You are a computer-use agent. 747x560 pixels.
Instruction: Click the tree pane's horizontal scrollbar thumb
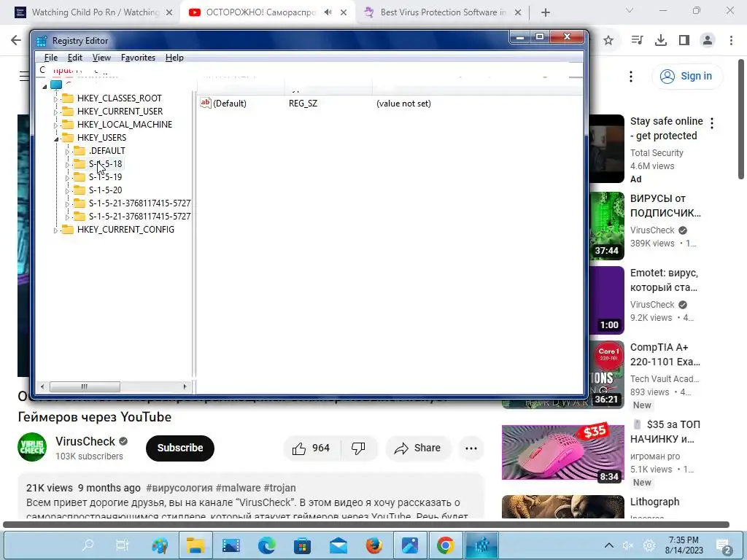(x=85, y=386)
